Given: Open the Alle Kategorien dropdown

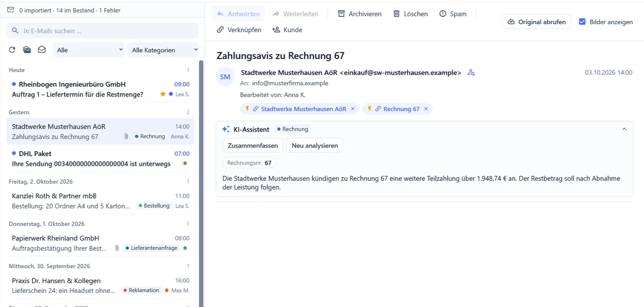Looking at the screenshot, I should (163, 50).
